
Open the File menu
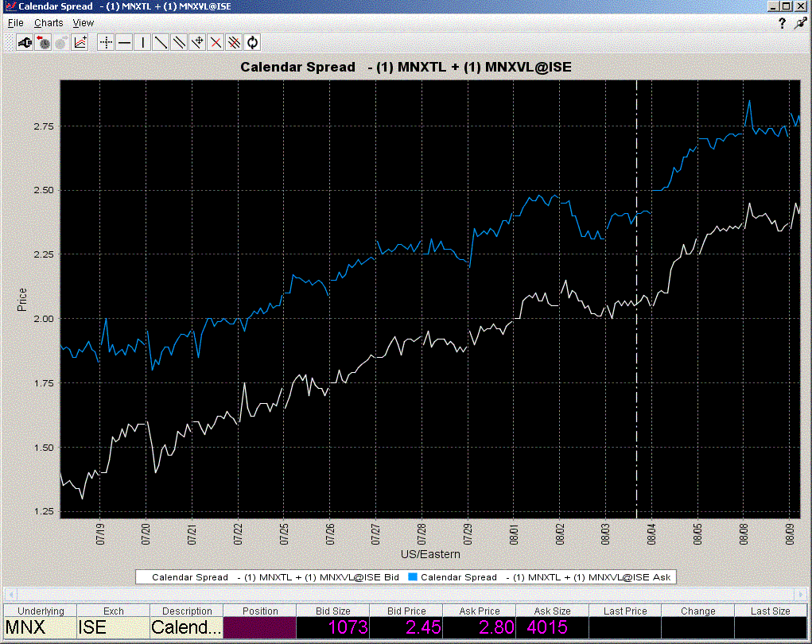(x=16, y=23)
